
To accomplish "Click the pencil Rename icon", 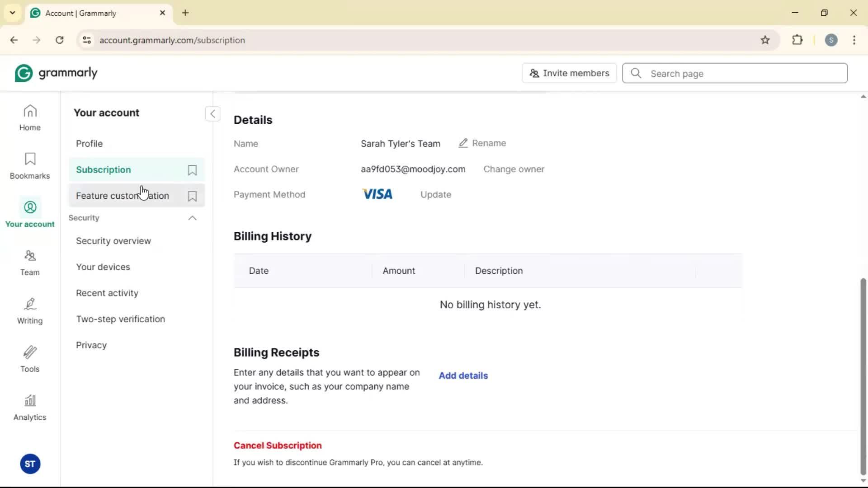I will 463,143.
